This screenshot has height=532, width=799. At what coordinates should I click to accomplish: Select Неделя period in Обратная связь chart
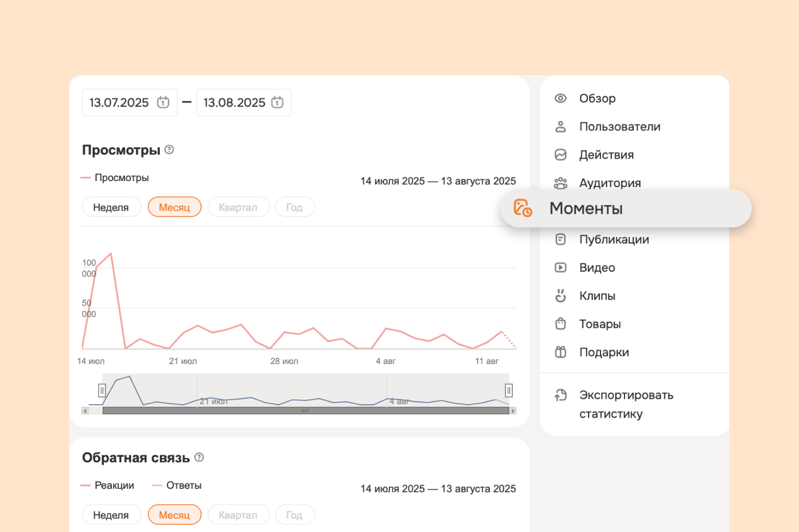coord(111,515)
